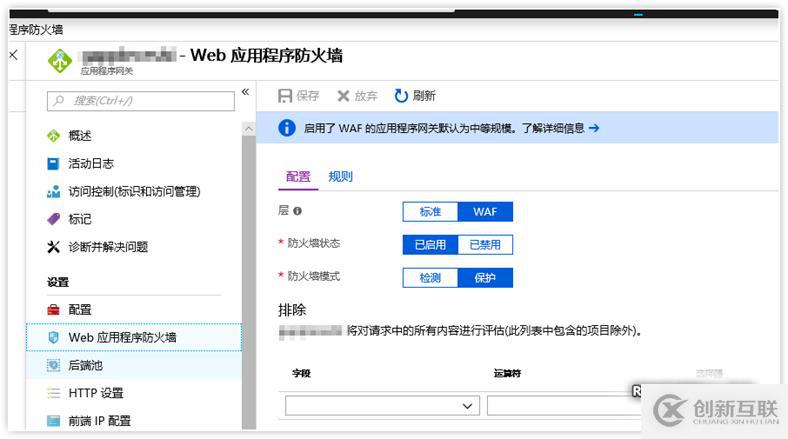Open HTTP 设置 list icon
The width and height of the screenshot is (788, 439).
53,393
